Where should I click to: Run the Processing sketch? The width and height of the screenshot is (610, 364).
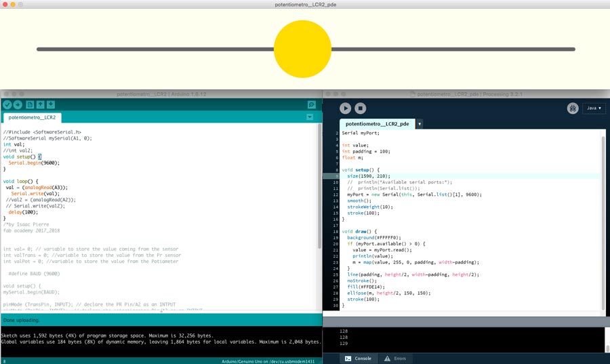tap(345, 108)
